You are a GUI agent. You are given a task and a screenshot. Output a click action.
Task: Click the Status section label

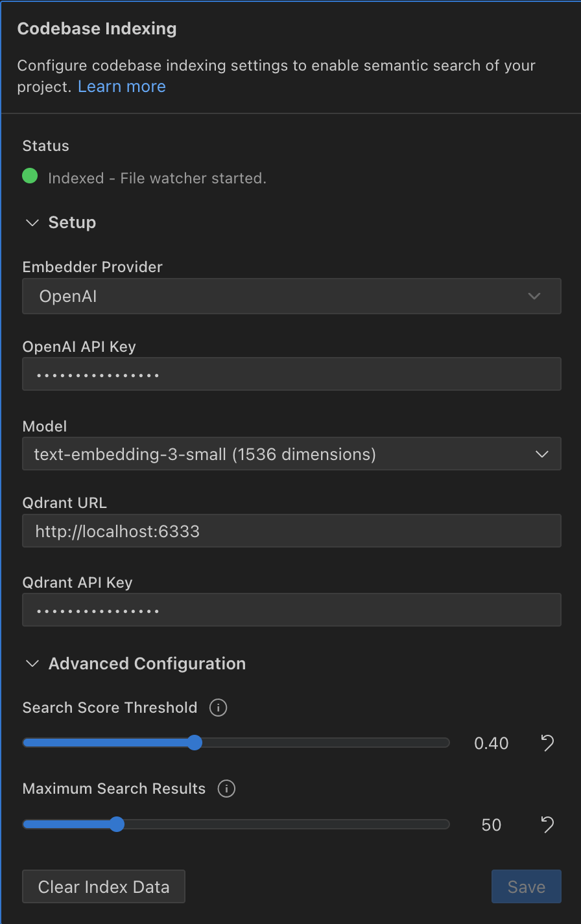(45, 146)
